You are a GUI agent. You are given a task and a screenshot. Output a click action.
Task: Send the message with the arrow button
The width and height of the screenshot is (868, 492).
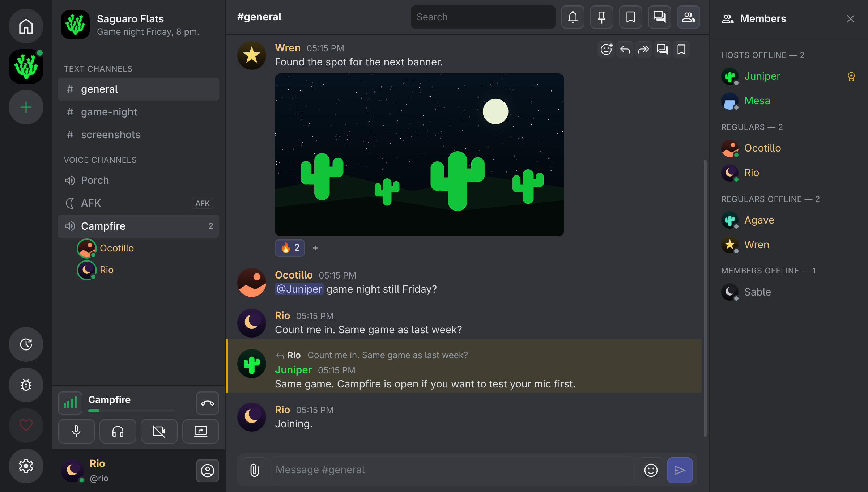[680, 470]
